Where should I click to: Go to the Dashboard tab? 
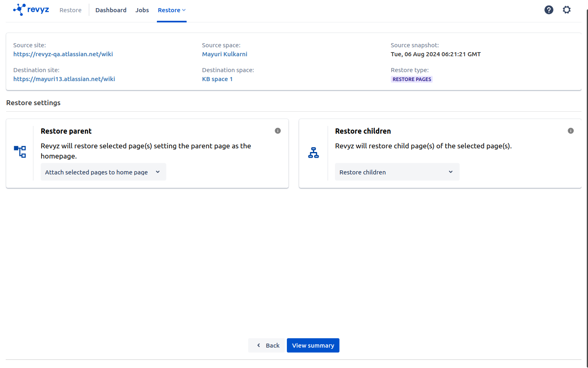point(111,10)
